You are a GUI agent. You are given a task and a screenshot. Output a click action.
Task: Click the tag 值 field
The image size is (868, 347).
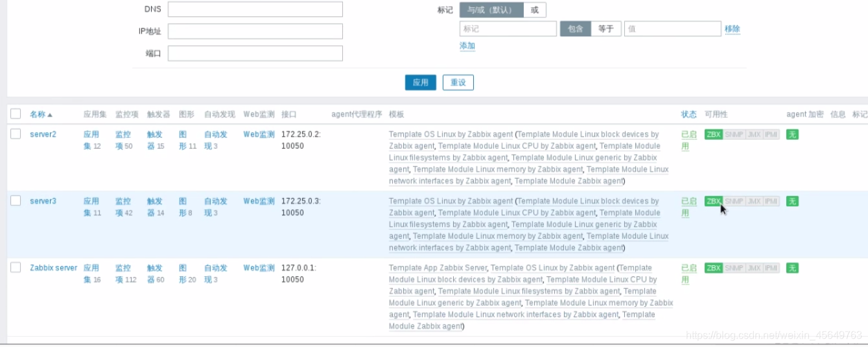pos(672,28)
